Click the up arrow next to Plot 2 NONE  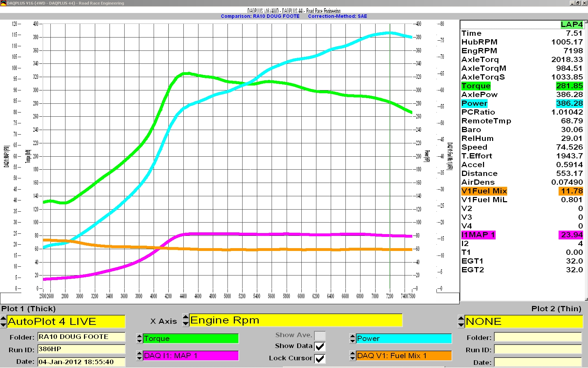tap(461, 318)
